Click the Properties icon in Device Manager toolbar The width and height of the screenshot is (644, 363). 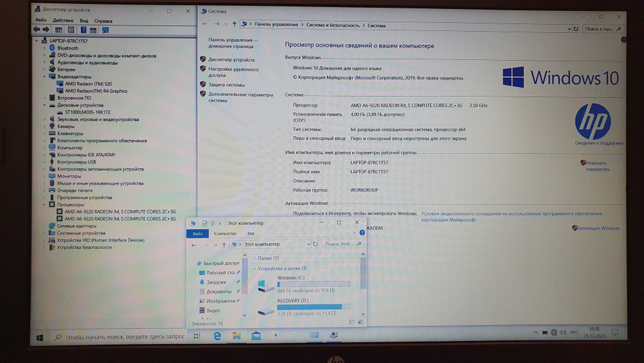(x=71, y=30)
